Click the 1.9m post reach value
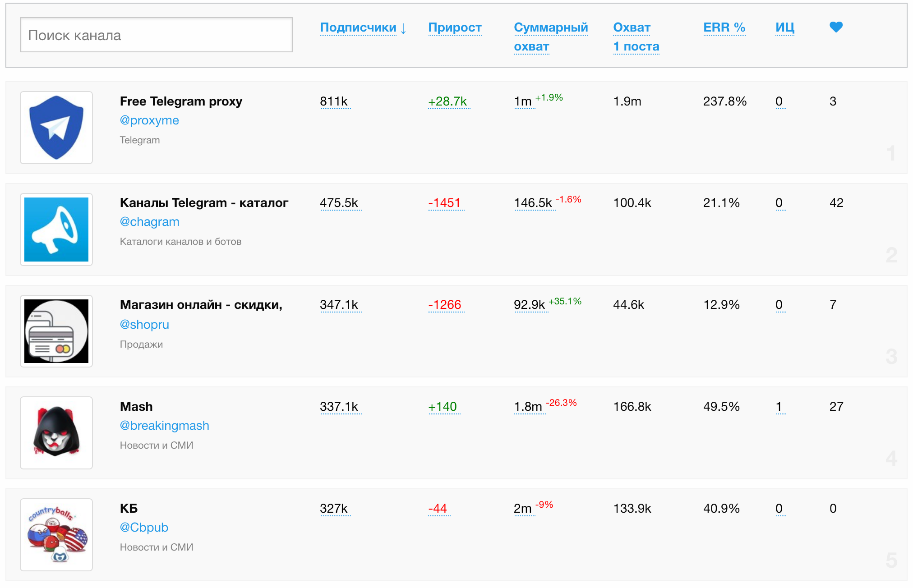913x588 pixels. (627, 101)
